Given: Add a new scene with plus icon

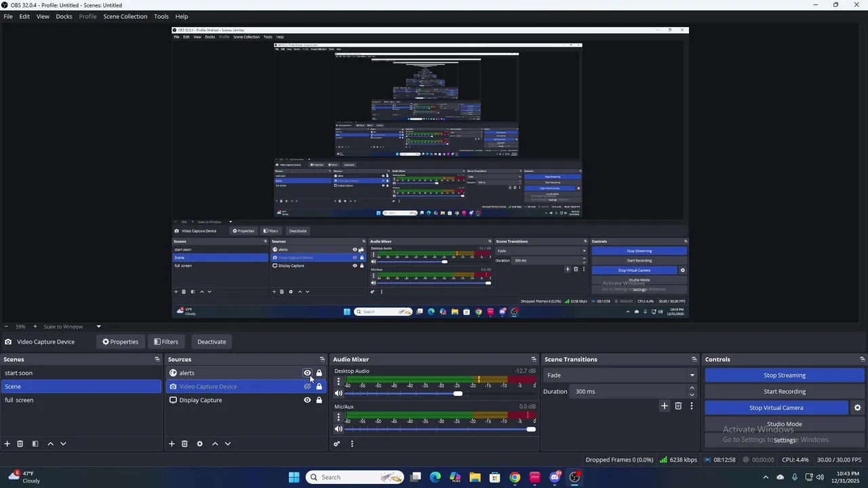Looking at the screenshot, I should click(x=7, y=444).
